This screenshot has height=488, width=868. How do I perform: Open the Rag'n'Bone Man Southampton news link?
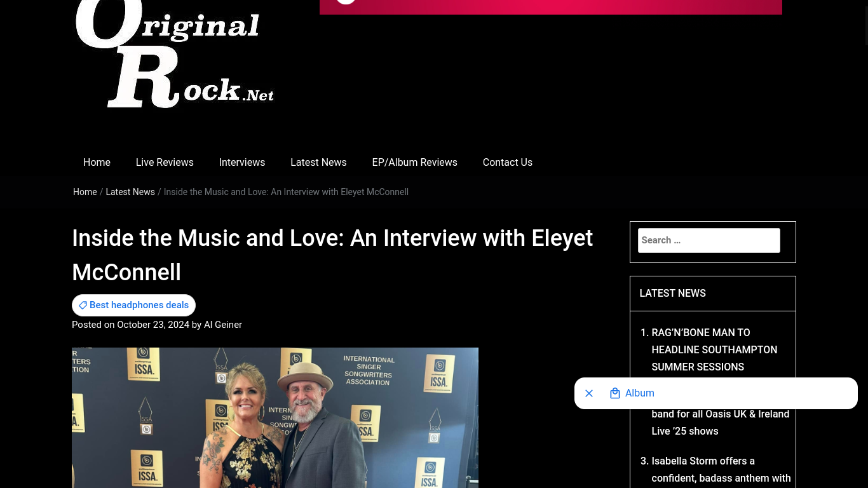[x=714, y=349]
